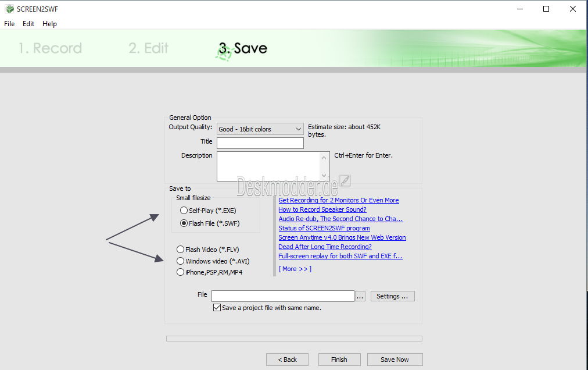
Task: Go to the 1. Record step
Action: click(50, 48)
